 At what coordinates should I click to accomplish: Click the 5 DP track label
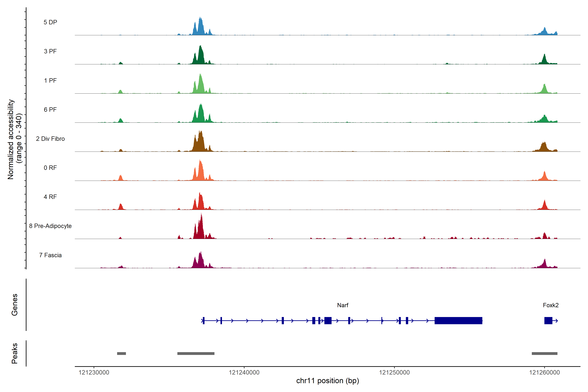tap(50, 22)
